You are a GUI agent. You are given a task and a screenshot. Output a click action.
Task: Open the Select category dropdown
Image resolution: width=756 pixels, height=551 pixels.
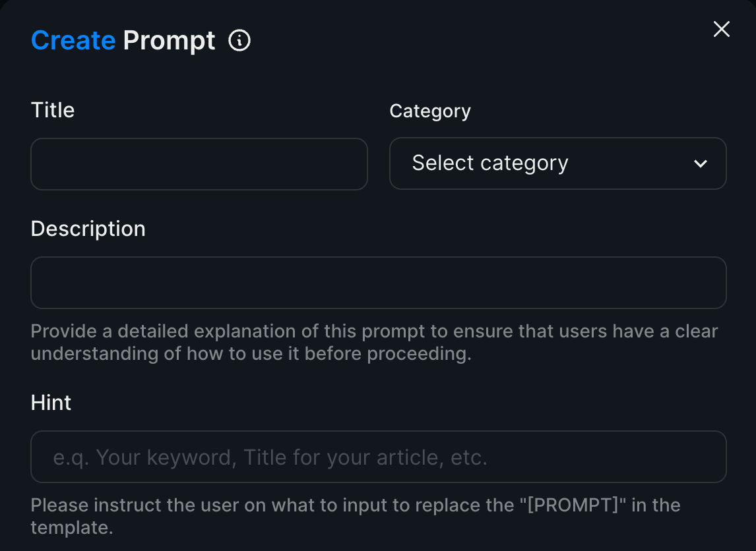pos(557,163)
